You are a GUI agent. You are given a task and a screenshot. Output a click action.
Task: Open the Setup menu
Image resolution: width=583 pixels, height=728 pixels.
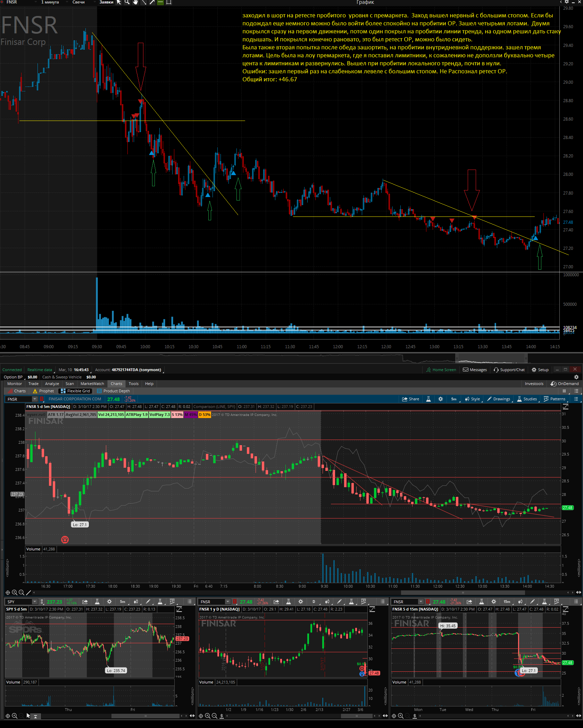coord(540,370)
